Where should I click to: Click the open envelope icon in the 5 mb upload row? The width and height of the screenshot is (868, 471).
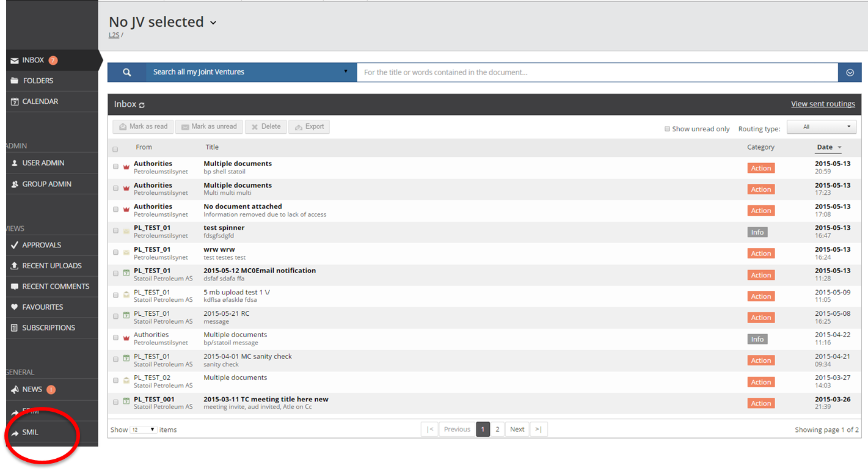pyautogui.click(x=126, y=294)
